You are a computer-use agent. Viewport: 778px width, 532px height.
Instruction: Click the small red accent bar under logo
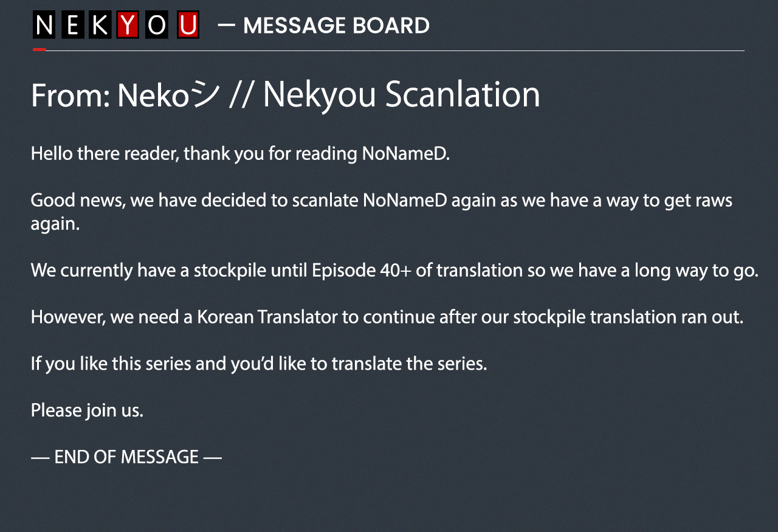[x=40, y=50]
